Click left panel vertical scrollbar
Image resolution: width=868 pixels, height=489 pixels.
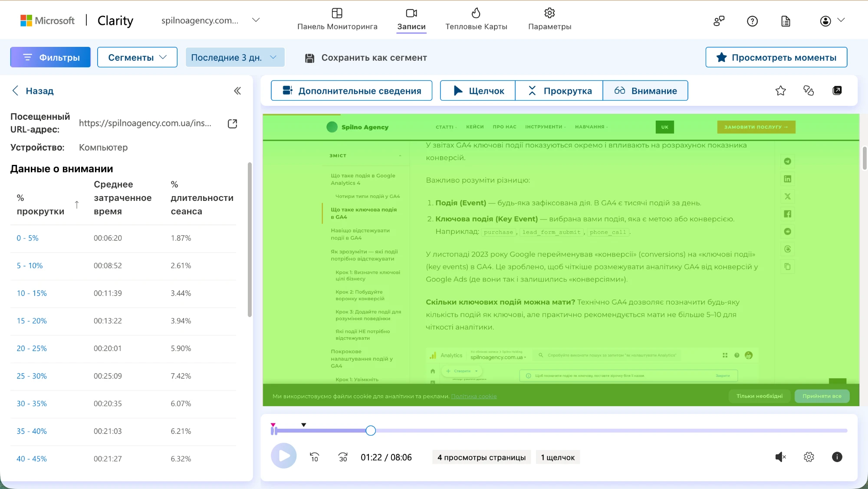250,240
